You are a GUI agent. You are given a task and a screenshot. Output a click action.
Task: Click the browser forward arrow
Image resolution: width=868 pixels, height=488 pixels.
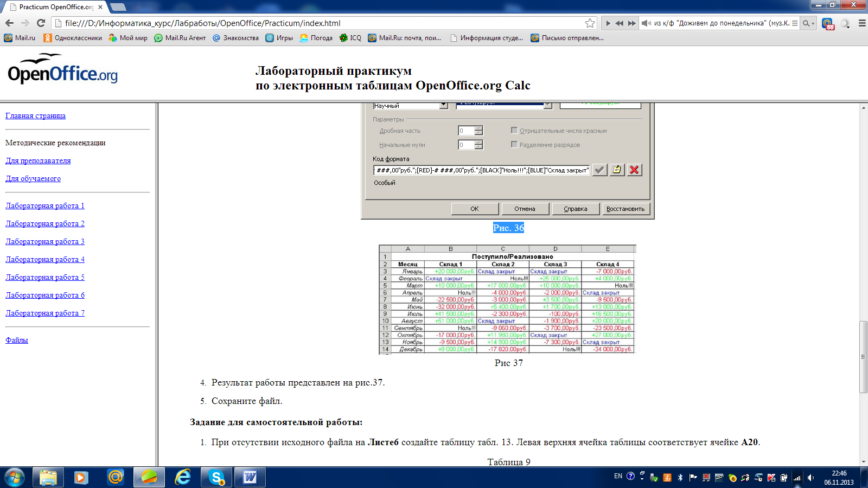click(25, 23)
